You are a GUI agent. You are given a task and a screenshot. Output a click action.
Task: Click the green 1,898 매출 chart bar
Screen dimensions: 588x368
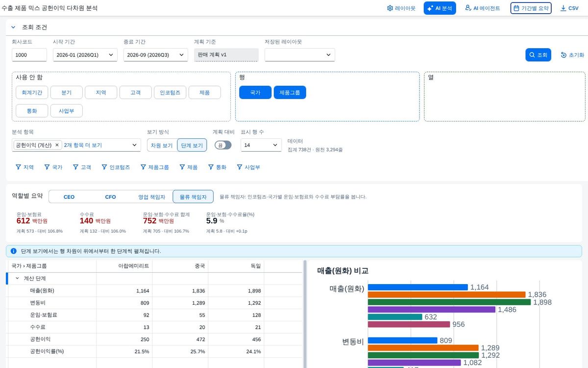pos(449,302)
